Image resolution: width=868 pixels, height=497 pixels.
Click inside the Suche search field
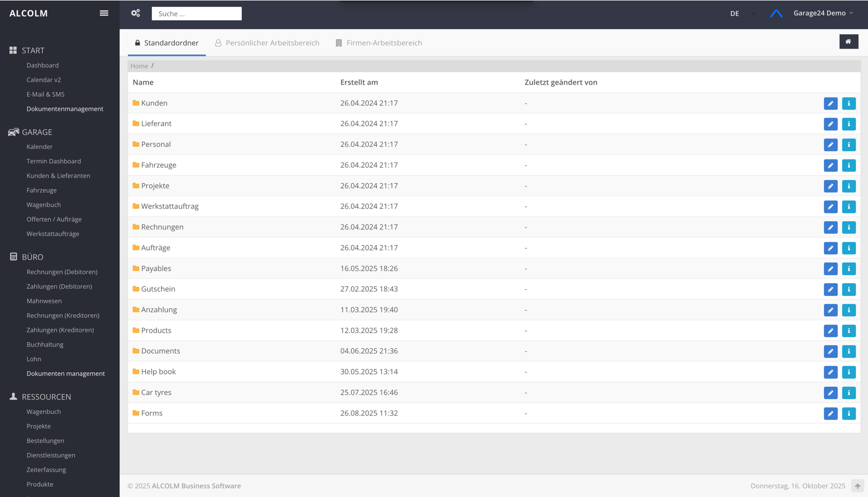coord(196,14)
